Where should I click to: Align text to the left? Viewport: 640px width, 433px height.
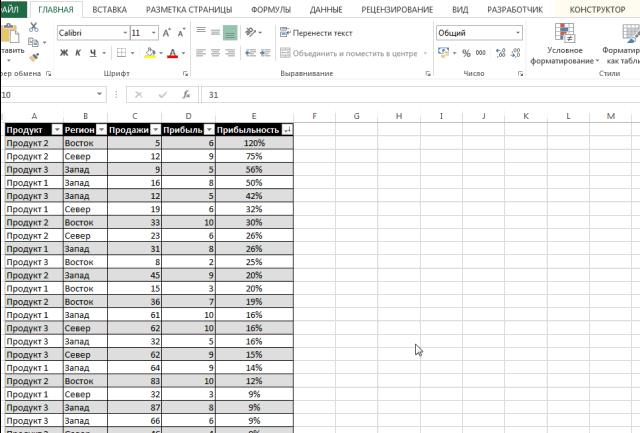click(200, 53)
